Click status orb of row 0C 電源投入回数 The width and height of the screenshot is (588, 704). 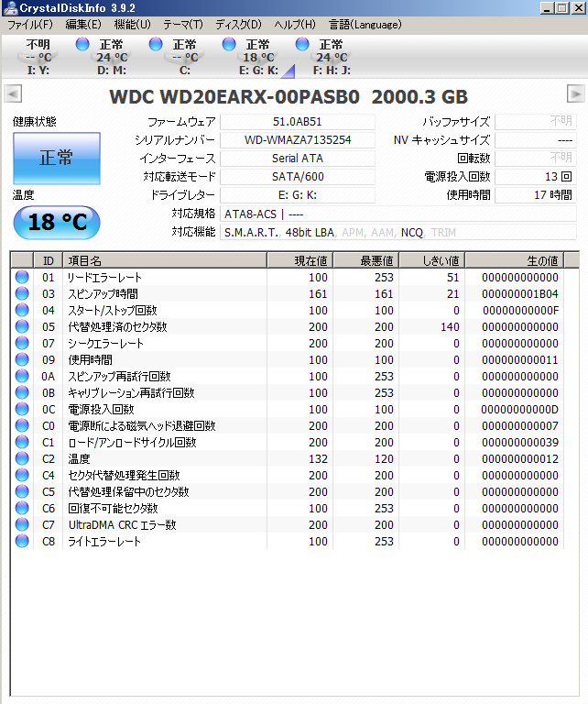click(22, 409)
